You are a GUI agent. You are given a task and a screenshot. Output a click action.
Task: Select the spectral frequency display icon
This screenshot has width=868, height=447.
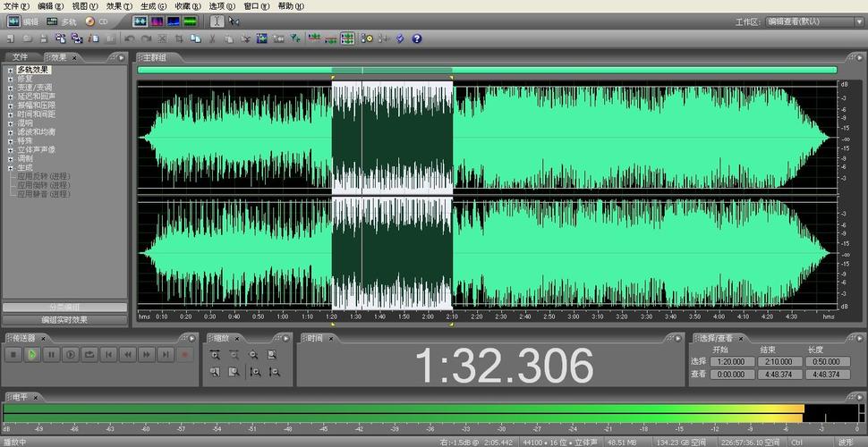156,21
